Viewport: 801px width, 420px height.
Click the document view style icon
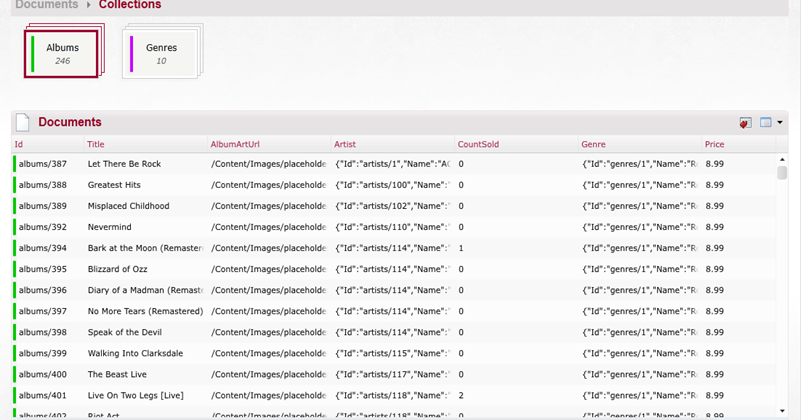[765, 122]
